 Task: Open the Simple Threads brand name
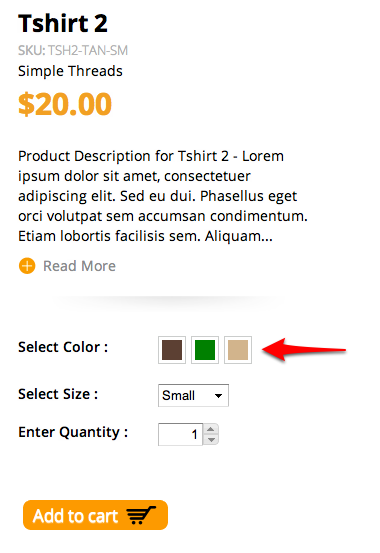(70, 71)
